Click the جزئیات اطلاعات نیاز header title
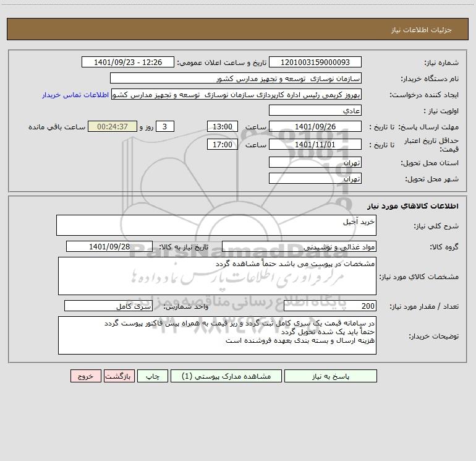 click(422, 30)
